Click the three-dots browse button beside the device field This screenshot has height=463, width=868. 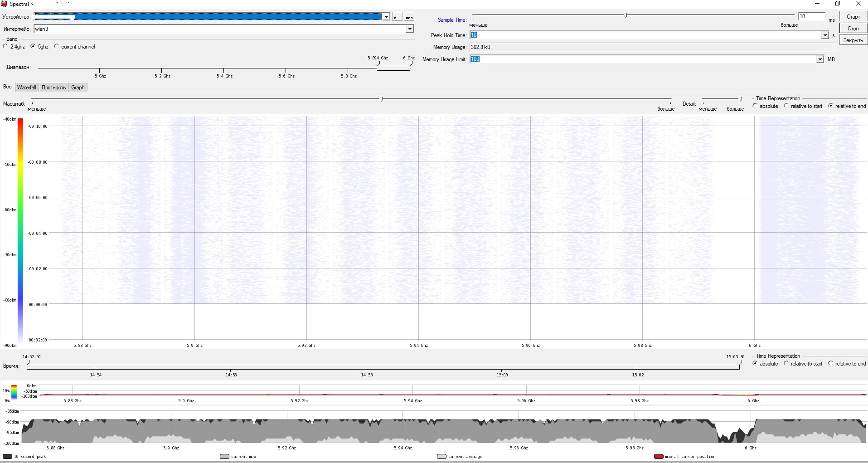[x=409, y=17]
